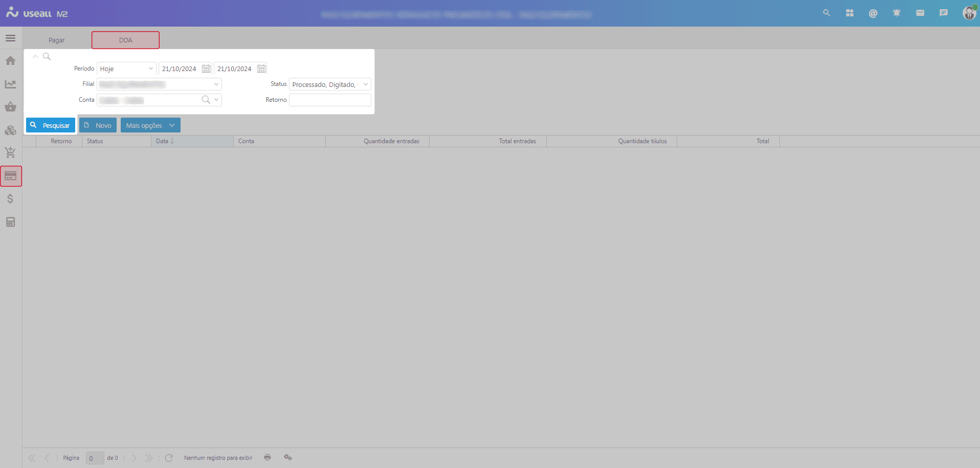Expand the Mais opções dropdown button
The image size is (980, 468).
150,125
